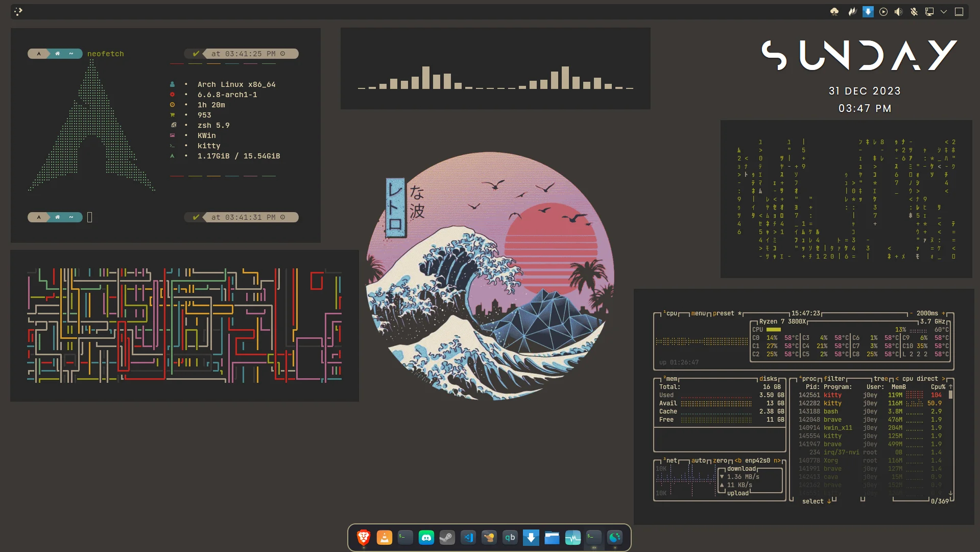Screen dimensions: 980x552
Task: Toggle tree view in btop proc box
Action: 881,379
